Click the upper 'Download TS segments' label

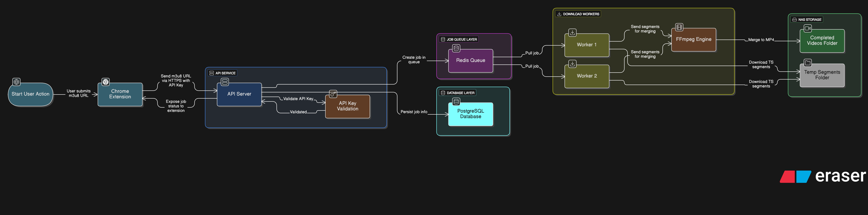(761, 65)
